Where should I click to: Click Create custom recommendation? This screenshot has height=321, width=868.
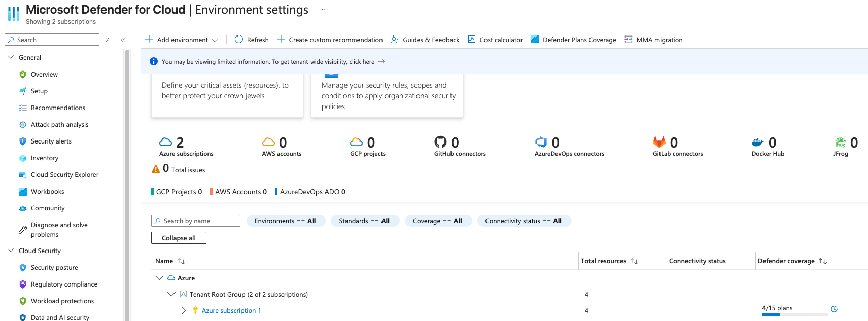[330, 40]
